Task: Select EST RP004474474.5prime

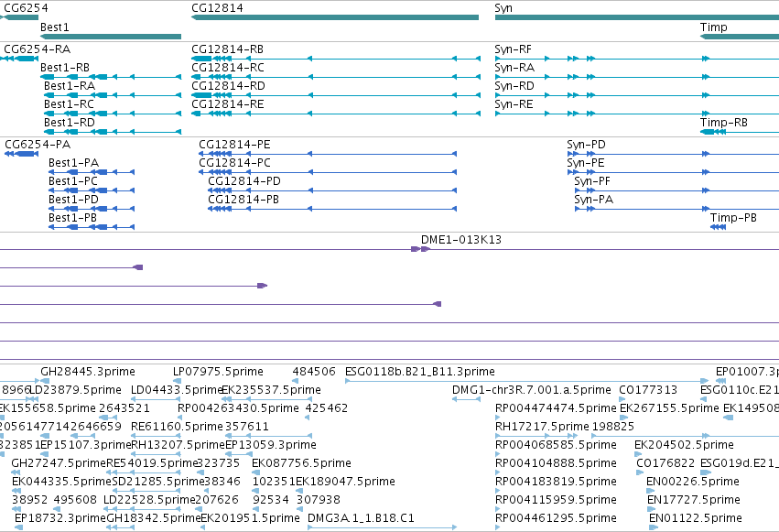Action: (x=556, y=408)
